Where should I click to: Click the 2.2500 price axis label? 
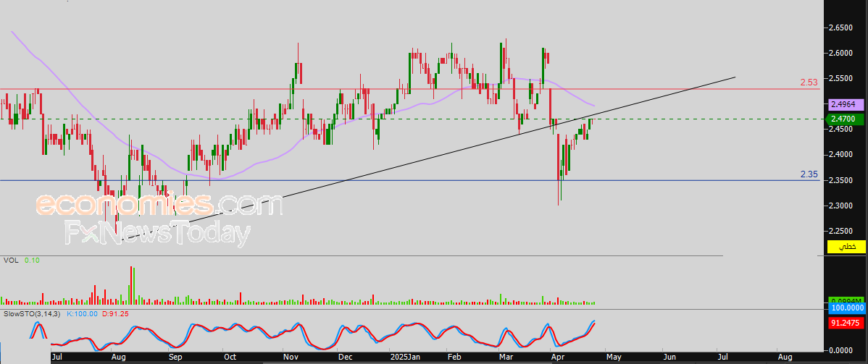(840, 232)
